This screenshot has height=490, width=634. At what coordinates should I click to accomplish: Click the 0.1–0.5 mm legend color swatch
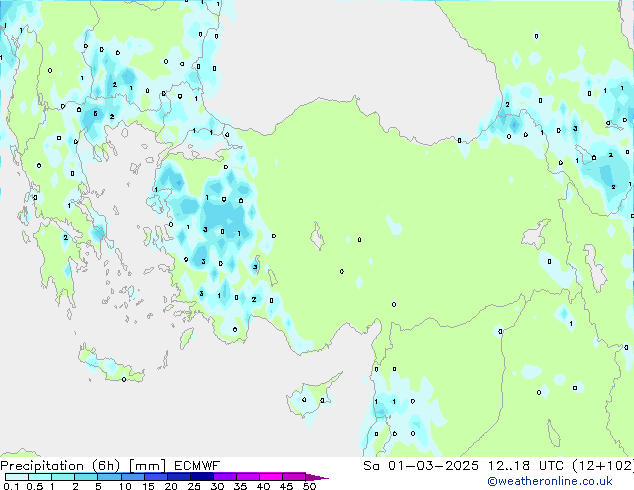click(x=17, y=477)
